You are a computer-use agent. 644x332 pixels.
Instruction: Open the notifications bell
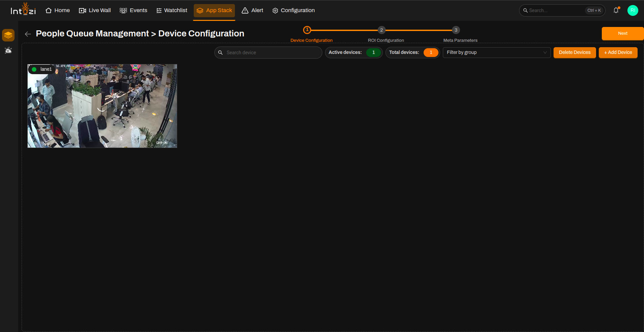tap(616, 10)
